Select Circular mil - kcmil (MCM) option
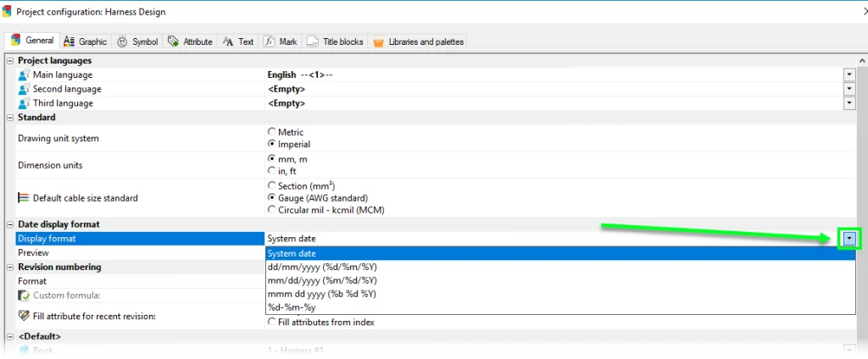Viewport: 868px width, 359px height. (x=271, y=210)
